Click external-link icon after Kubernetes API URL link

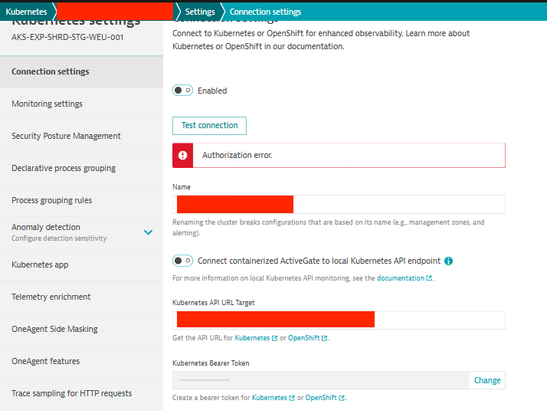(x=275, y=338)
